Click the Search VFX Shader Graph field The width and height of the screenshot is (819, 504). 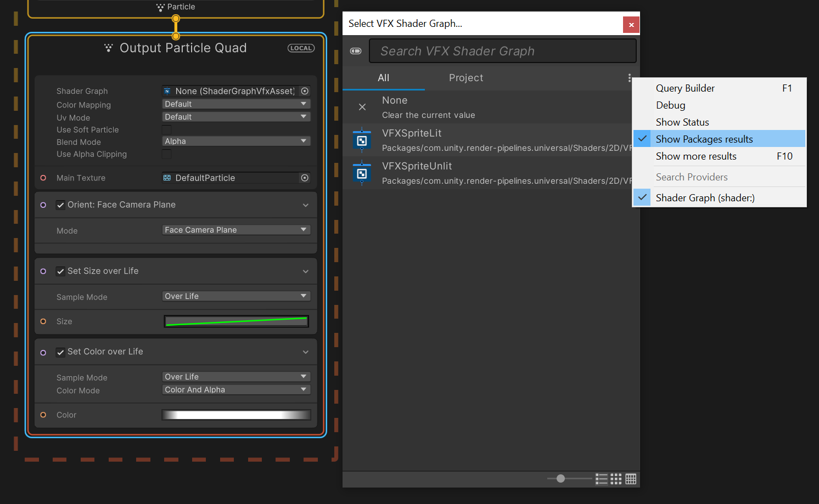(x=502, y=51)
